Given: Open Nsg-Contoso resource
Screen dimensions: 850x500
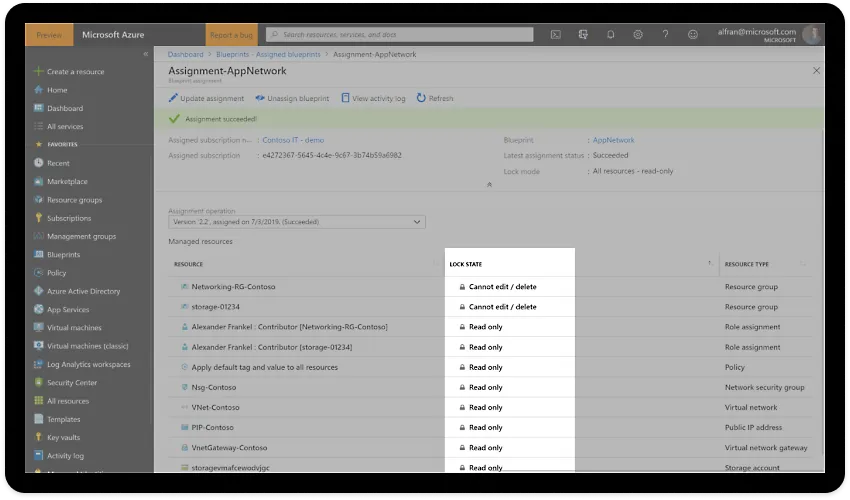Looking at the screenshot, I should (x=214, y=387).
